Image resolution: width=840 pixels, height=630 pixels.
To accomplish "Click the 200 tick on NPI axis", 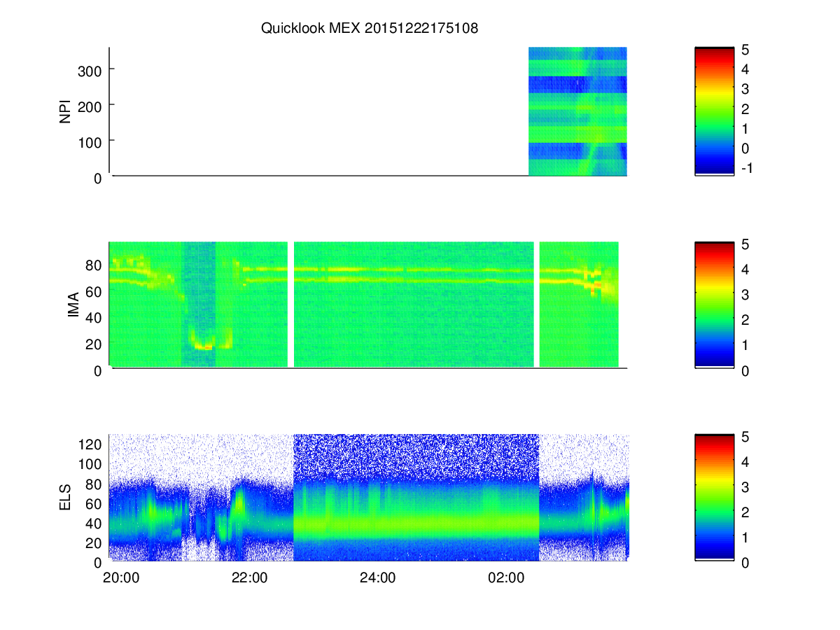I will (x=90, y=106).
